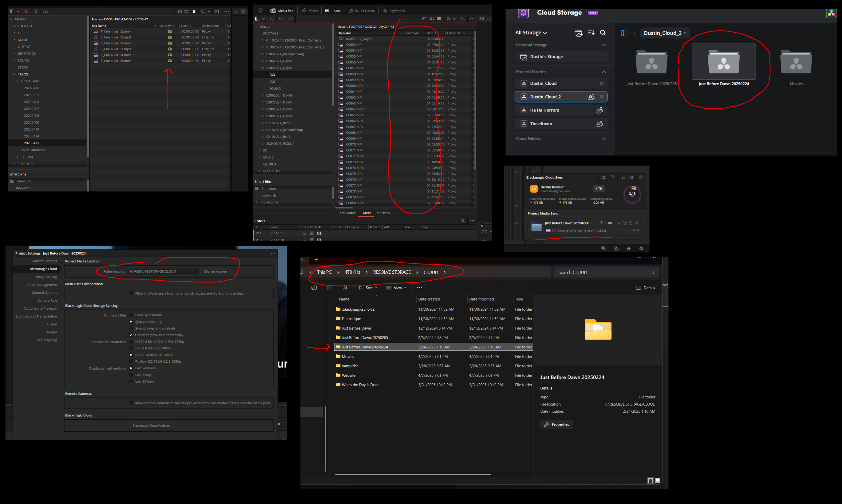Pause syncing of Just Before Dawn.20250224
842x504 pixels.
coord(619,223)
